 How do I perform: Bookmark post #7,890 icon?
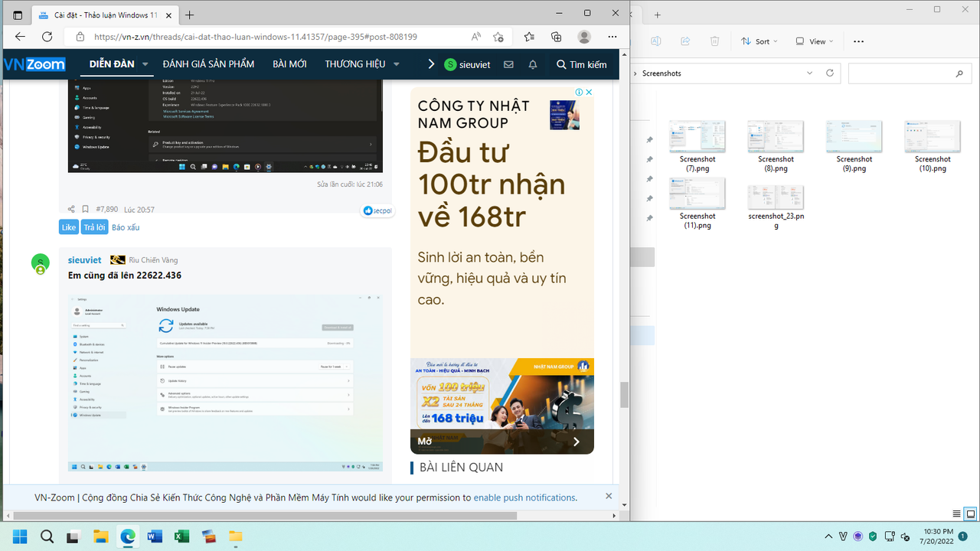click(87, 209)
